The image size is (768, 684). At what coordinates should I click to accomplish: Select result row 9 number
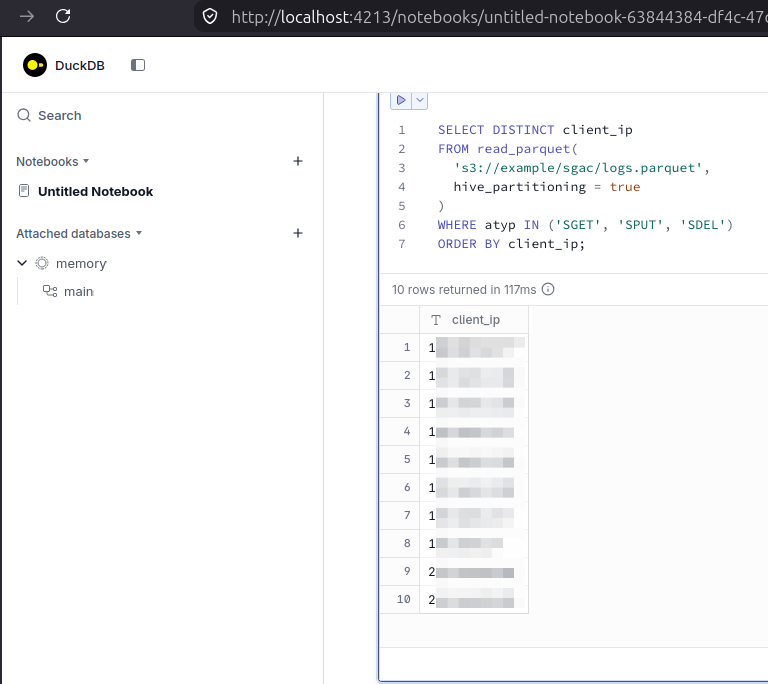[x=407, y=571]
